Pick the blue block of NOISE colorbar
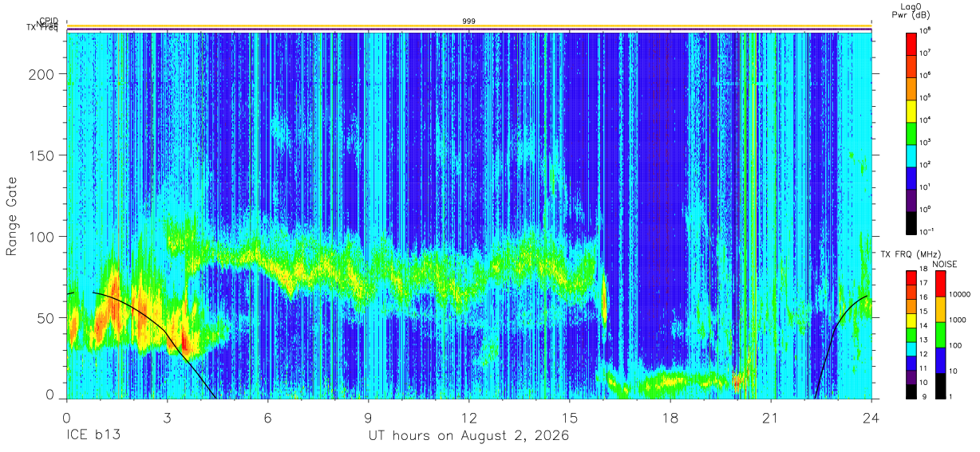 point(940,360)
